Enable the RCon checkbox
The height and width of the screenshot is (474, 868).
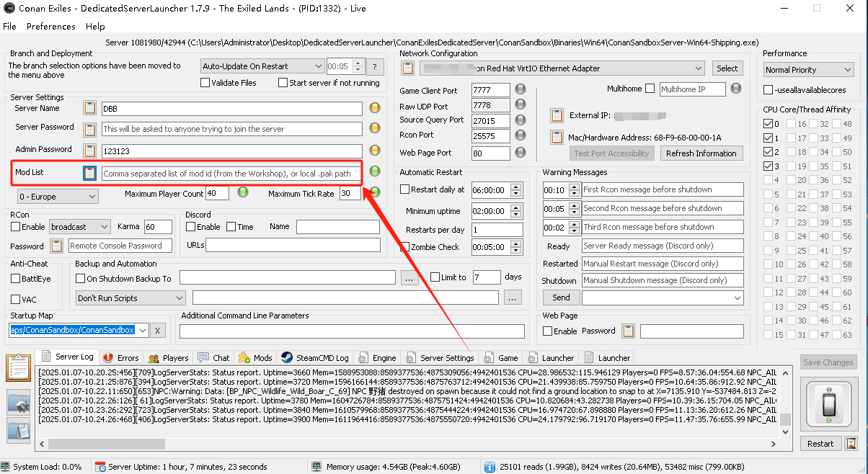[x=16, y=227]
